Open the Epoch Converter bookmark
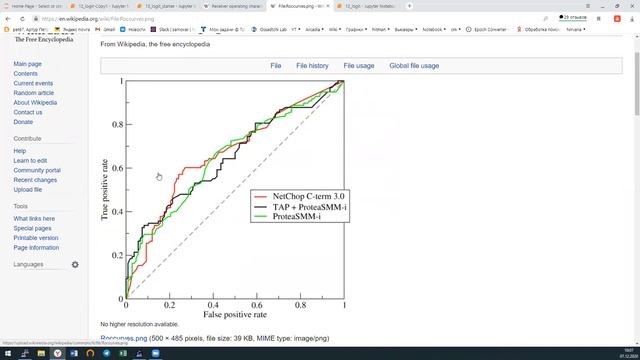The width and height of the screenshot is (640, 360). (x=486, y=29)
